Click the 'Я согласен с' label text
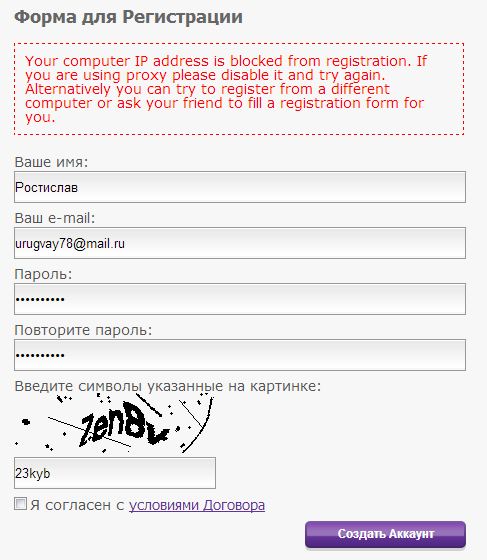 click(x=77, y=505)
